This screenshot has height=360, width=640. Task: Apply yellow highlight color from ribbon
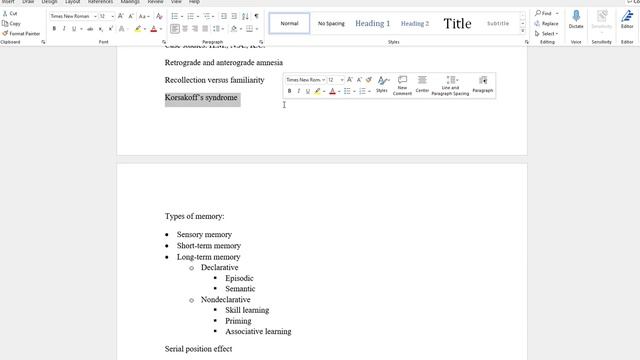coord(138,29)
